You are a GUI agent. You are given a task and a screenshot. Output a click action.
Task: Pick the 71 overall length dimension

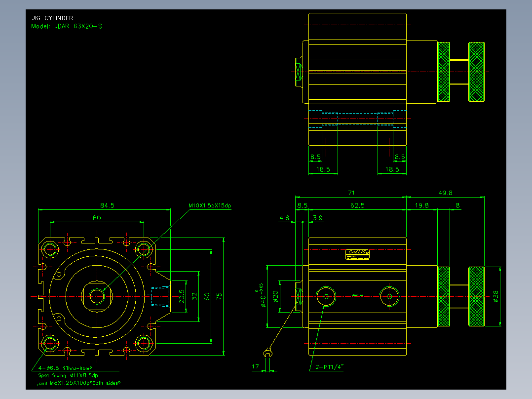[x=351, y=193]
